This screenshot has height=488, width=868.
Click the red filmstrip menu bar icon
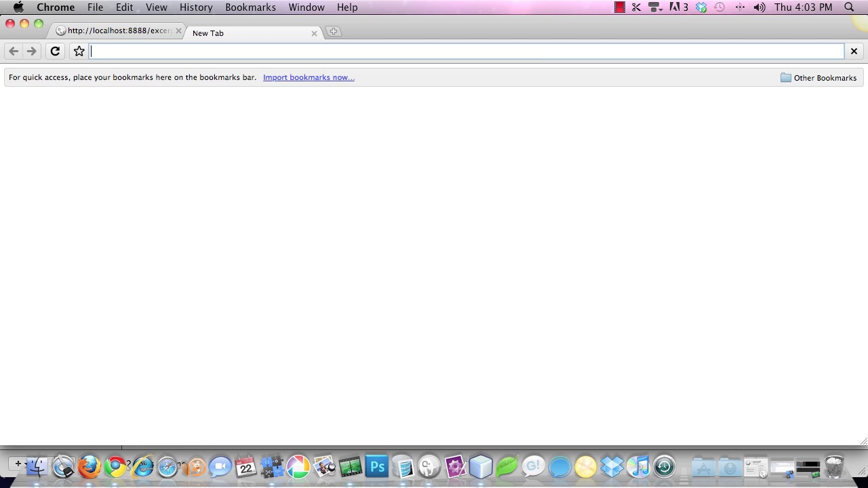click(619, 7)
